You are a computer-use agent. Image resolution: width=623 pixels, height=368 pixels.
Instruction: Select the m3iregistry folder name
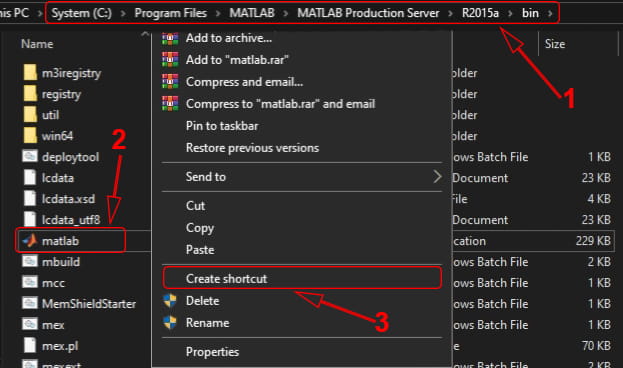point(72,73)
